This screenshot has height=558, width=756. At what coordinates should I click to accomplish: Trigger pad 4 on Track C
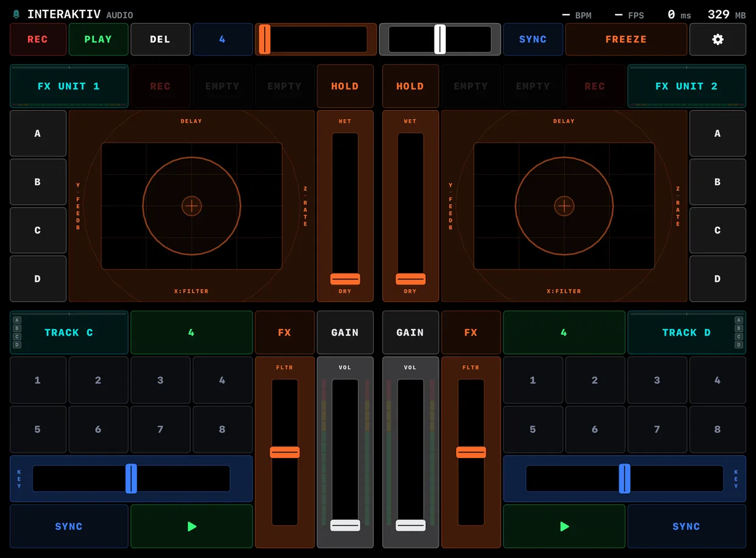pos(223,380)
